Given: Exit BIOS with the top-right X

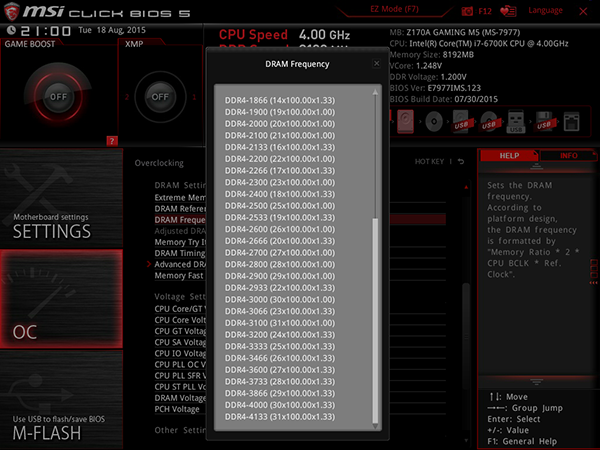Looking at the screenshot, I should point(583,11).
